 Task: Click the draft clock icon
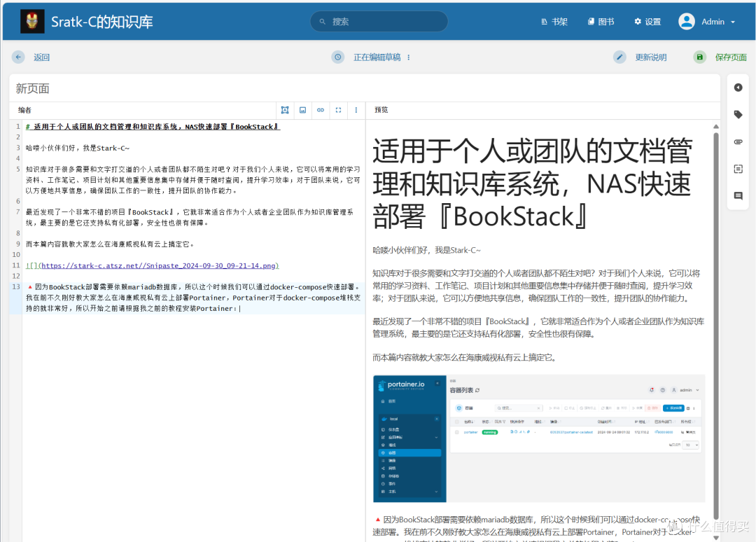(x=338, y=57)
